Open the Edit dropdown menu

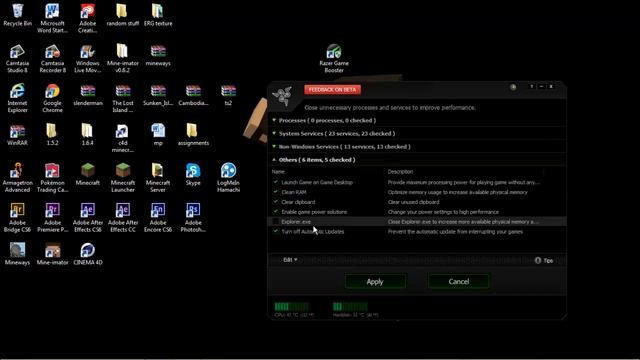click(x=290, y=260)
